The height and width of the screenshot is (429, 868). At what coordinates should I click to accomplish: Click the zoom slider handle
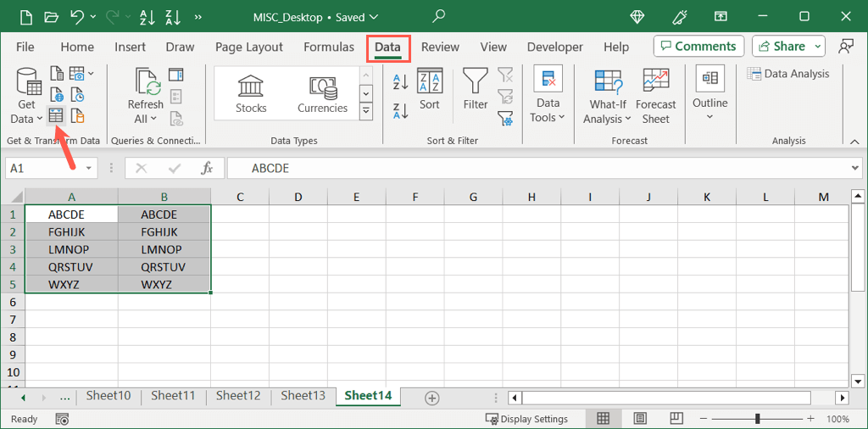(757, 419)
